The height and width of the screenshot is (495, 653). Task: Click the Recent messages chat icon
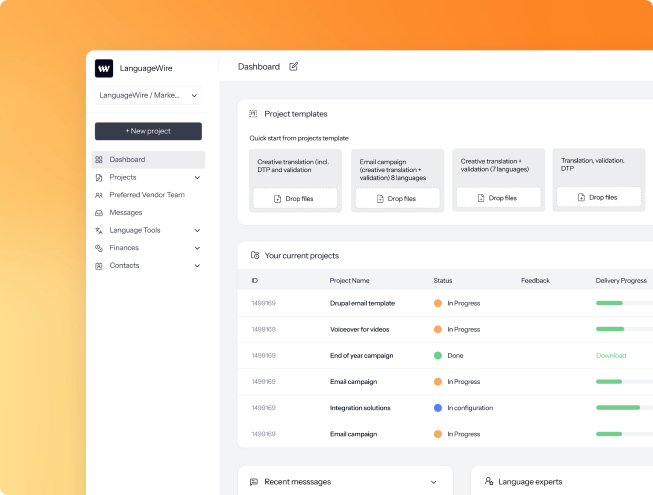pos(254,482)
